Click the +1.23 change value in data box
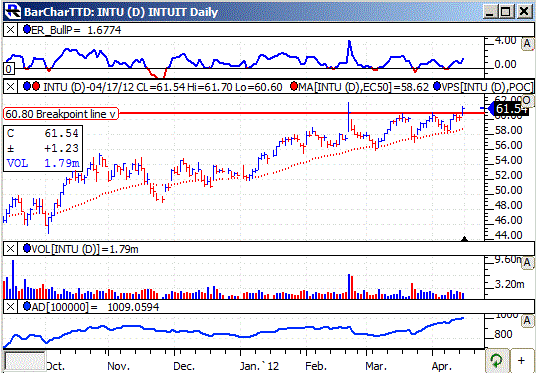The image size is (536, 373). [x=62, y=148]
